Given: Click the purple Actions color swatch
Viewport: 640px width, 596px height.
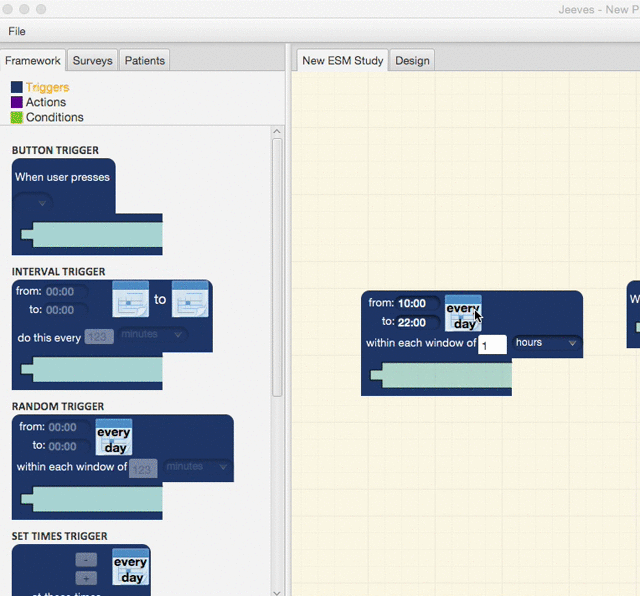Looking at the screenshot, I should click(17, 102).
